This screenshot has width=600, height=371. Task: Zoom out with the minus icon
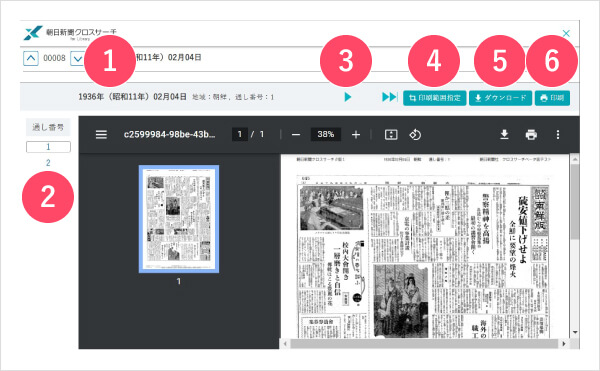[296, 135]
